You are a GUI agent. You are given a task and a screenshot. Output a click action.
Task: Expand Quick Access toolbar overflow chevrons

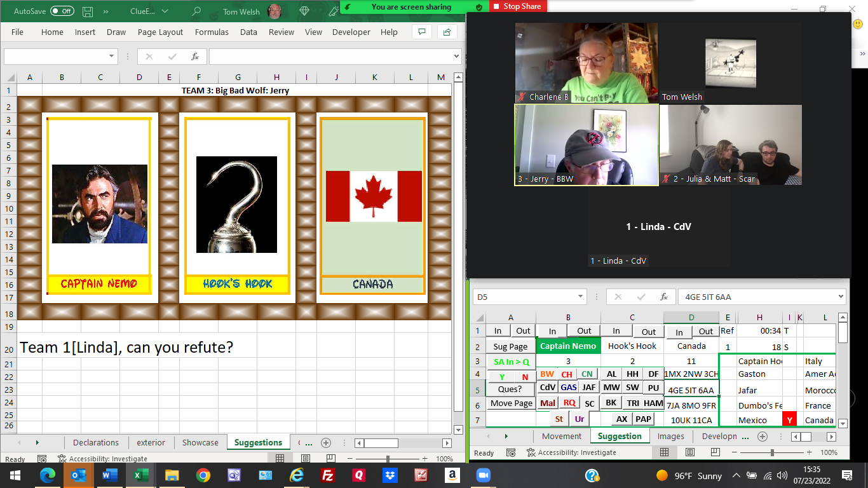click(x=105, y=11)
